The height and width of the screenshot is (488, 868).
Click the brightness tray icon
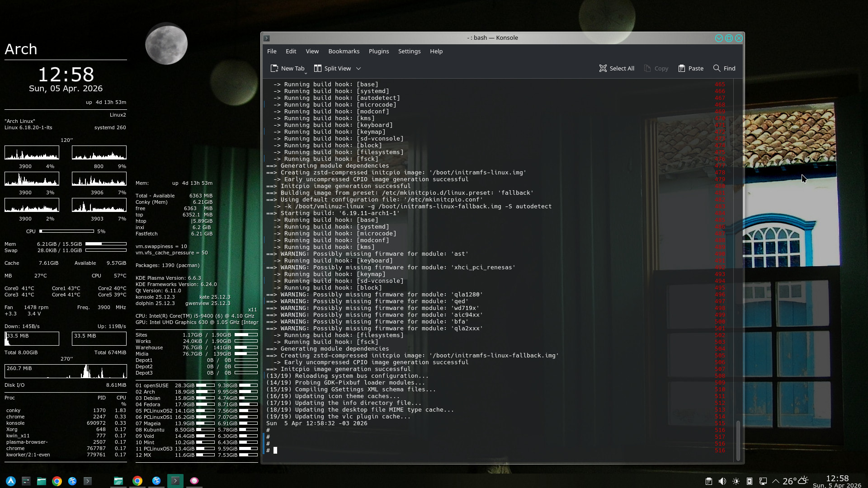click(736, 481)
